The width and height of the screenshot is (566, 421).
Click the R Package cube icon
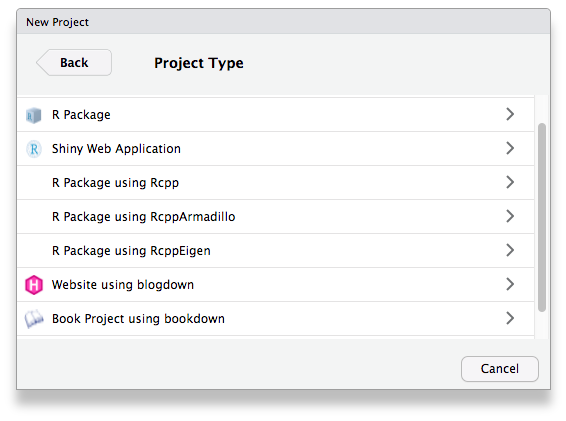[x=34, y=116]
